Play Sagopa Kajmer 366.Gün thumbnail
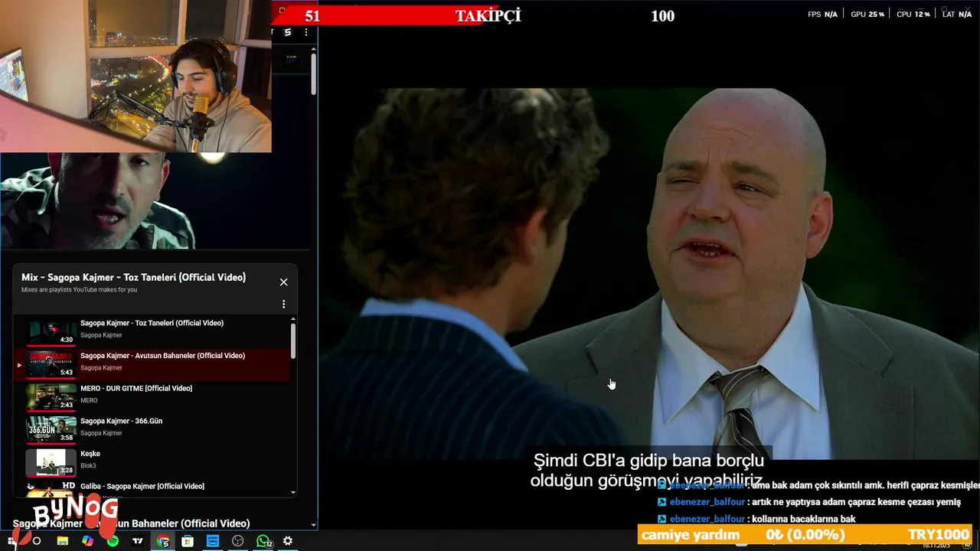Viewport: 980px width, 551px height. (51, 429)
